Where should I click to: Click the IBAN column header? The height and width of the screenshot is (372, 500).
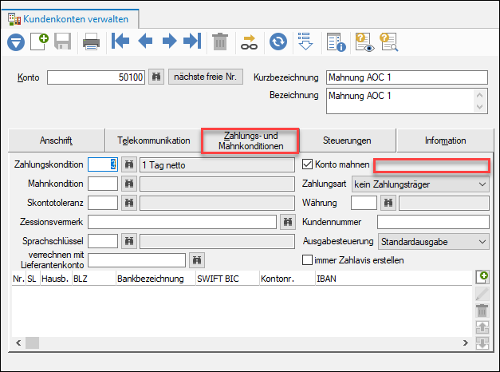click(393, 279)
